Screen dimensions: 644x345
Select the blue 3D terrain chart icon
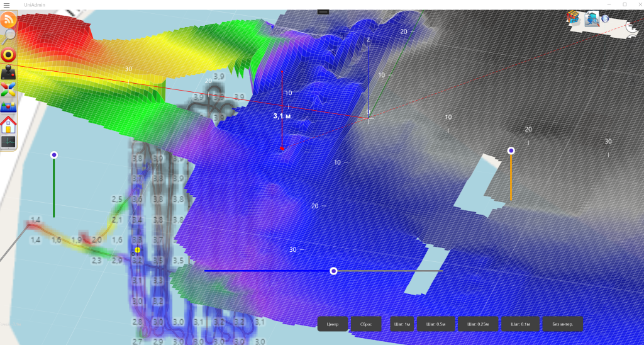tap(8, 106)
